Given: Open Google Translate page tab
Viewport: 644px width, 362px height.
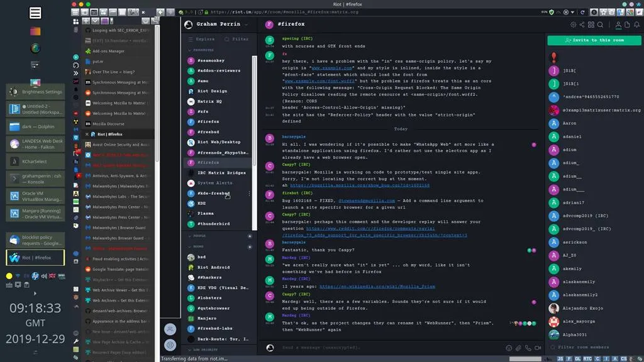Looking at the screenshot, I should (118, 269).
